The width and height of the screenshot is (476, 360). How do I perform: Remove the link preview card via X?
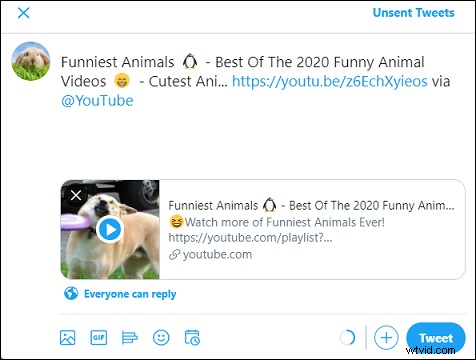click(76, 195)
